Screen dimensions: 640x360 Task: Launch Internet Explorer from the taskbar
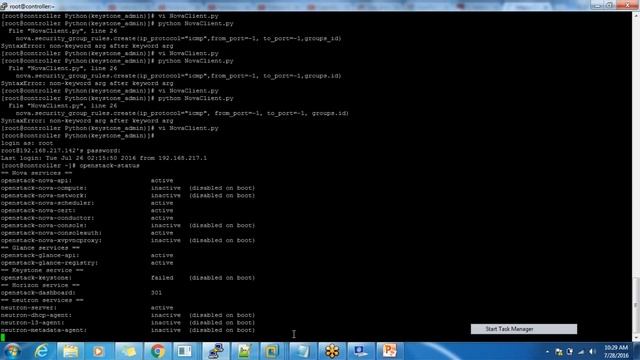click(42, 351)
